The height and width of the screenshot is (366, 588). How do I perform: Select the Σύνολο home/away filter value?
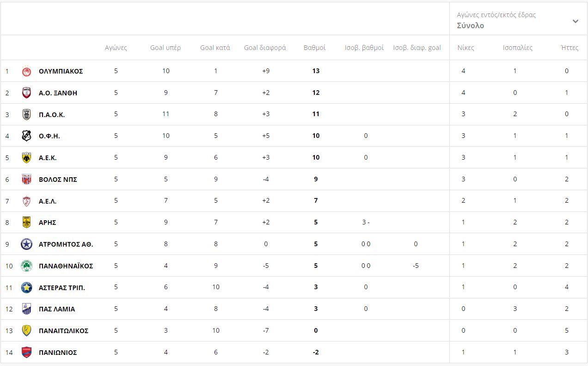[x=471, y=26]
